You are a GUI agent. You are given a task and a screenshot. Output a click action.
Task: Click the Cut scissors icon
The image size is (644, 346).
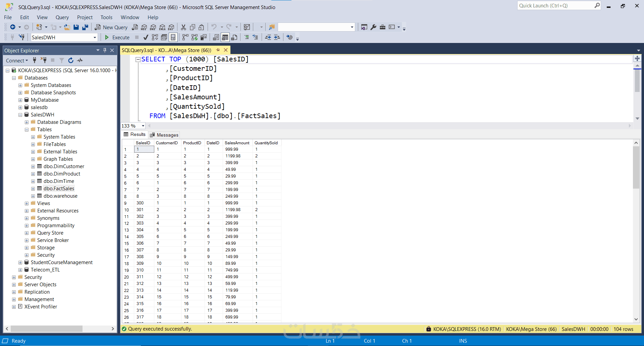(183, 27)
